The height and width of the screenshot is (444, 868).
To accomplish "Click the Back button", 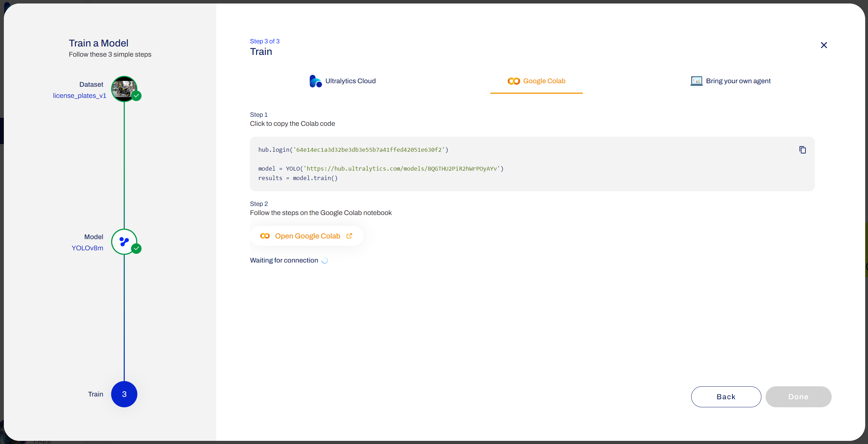I will tap(726, 397).
